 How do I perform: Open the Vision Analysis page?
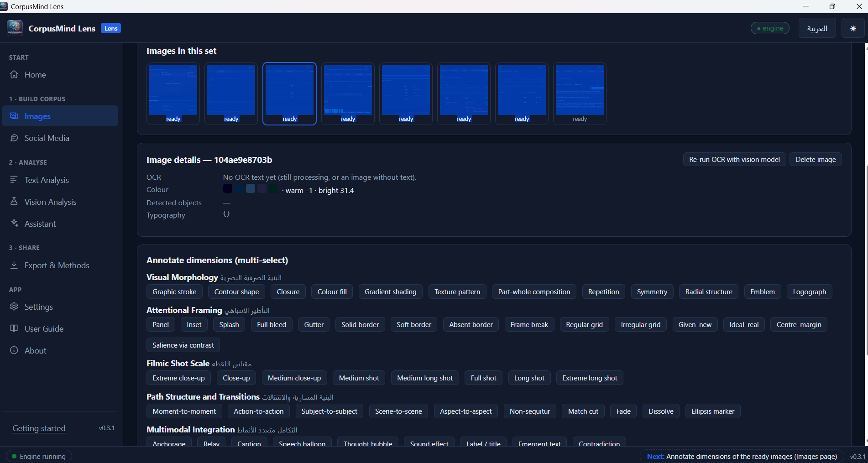click(60, 202)
